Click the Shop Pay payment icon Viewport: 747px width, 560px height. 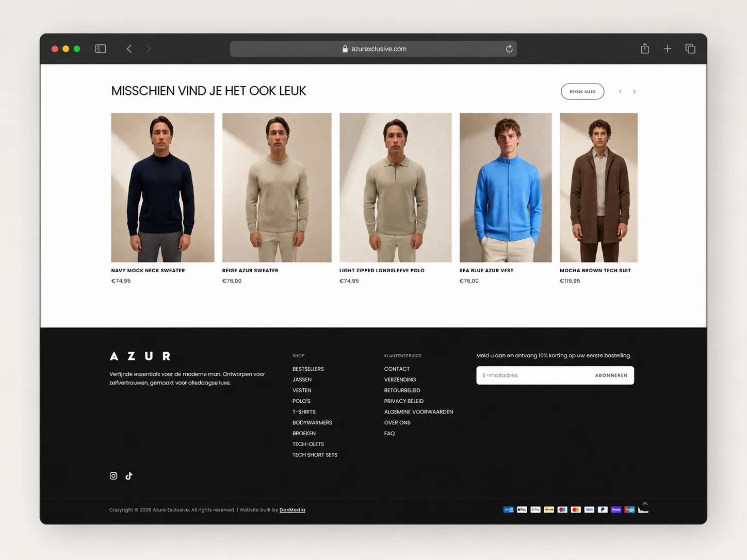coord(616,509)
